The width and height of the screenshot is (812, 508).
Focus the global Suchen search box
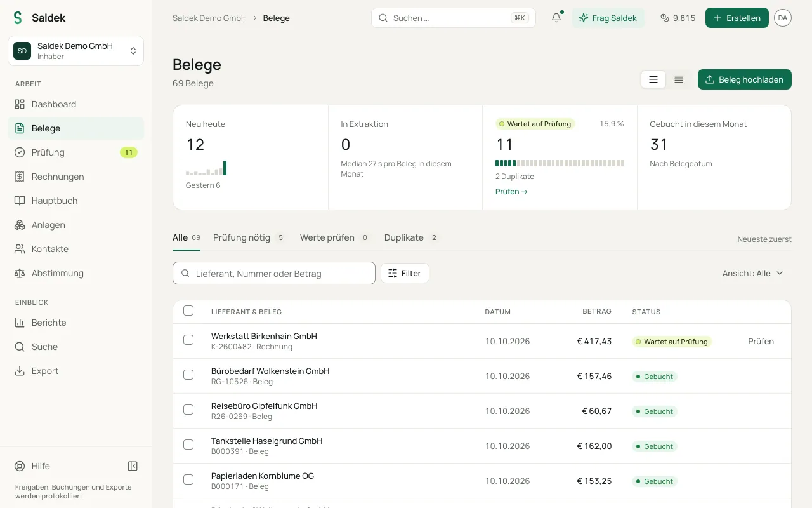pos(454,18)
